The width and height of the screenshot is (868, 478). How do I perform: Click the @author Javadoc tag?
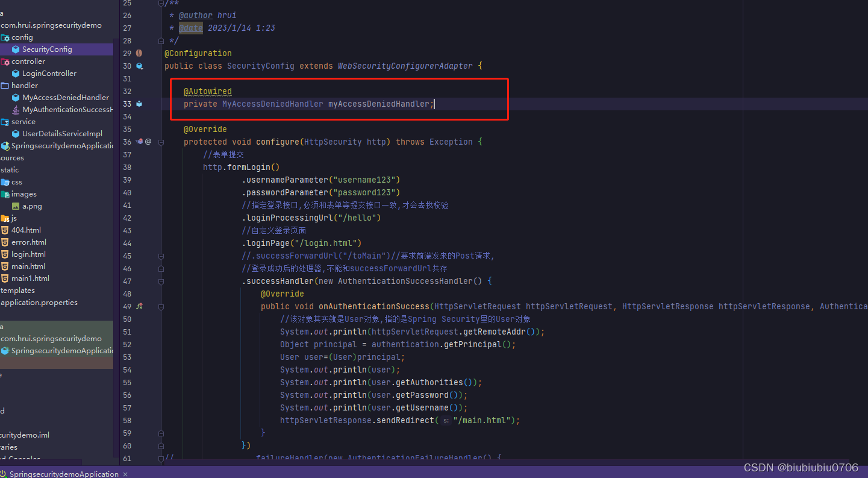click(x=196, y=15)
